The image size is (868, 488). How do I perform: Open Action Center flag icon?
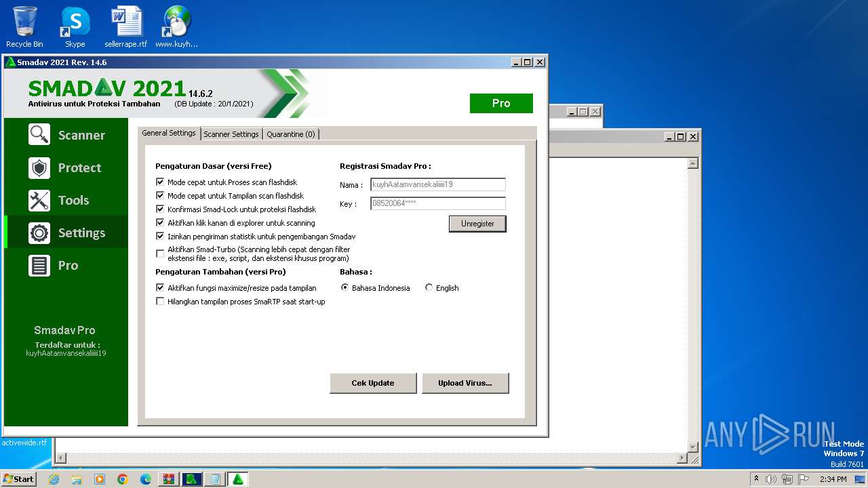pos(804,479)
